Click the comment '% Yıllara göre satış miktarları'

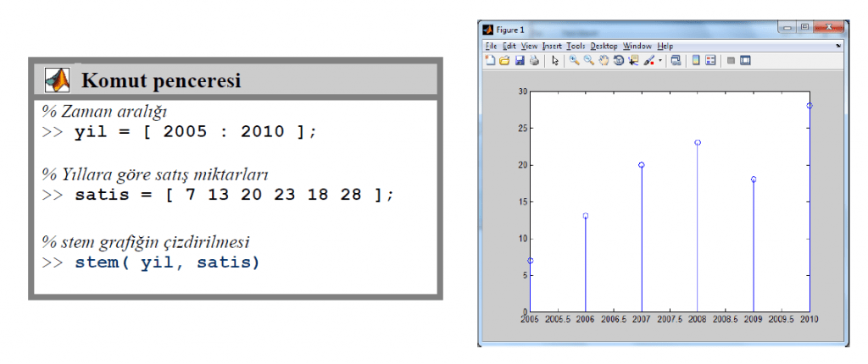coord(156,175)
